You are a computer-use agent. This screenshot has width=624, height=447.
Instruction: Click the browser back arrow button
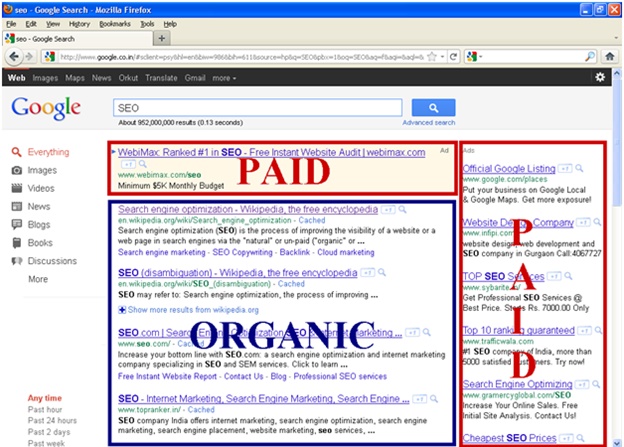click(13, 57)
